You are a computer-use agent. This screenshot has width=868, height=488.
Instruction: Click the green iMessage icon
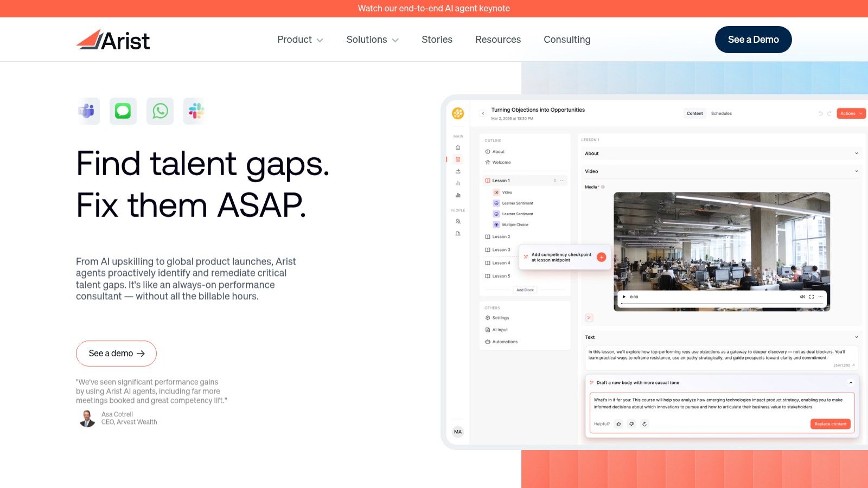pyautogui.click(x=123, y=111)
